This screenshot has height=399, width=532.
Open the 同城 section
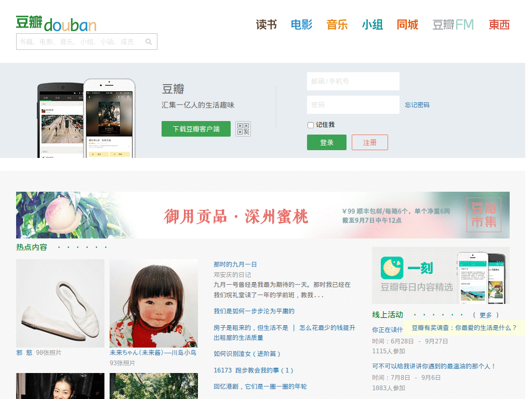coord(408,24)
